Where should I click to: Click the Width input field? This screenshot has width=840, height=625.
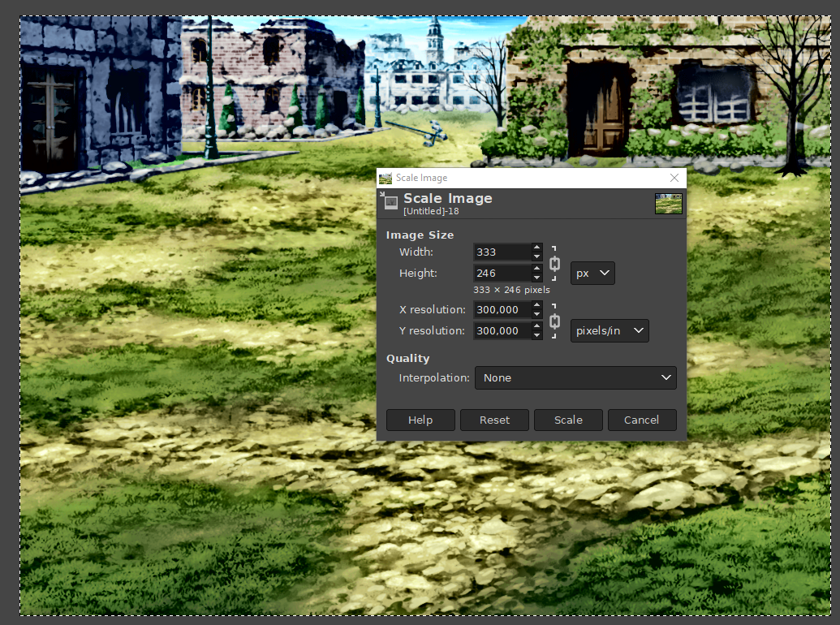tap(502, 252)
